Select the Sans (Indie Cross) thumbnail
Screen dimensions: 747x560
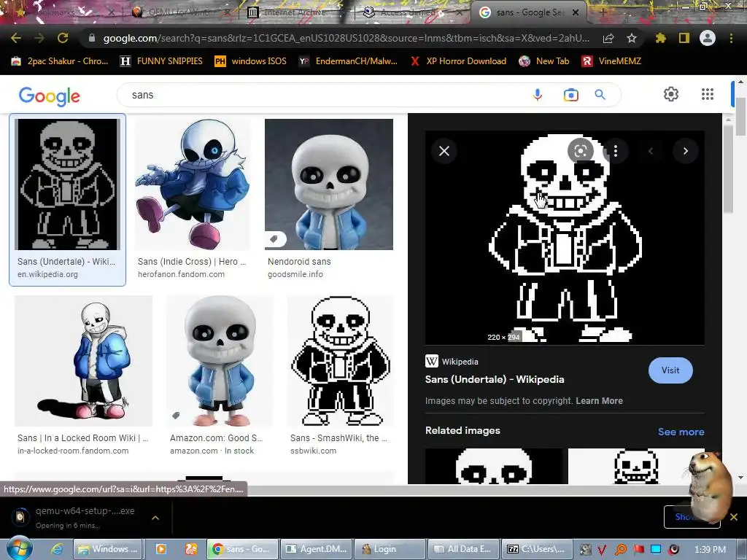(x=193, y=184)
